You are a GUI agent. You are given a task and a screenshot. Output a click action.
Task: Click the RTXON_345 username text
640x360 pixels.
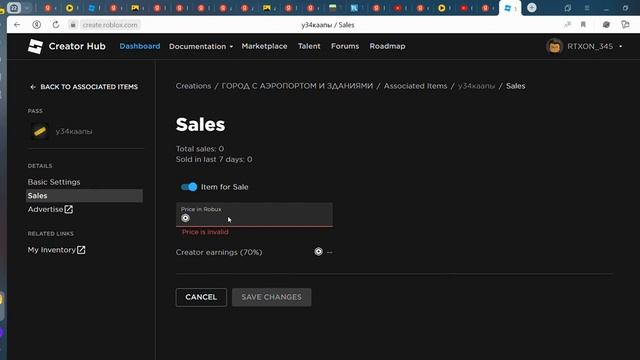pos(590,47)
